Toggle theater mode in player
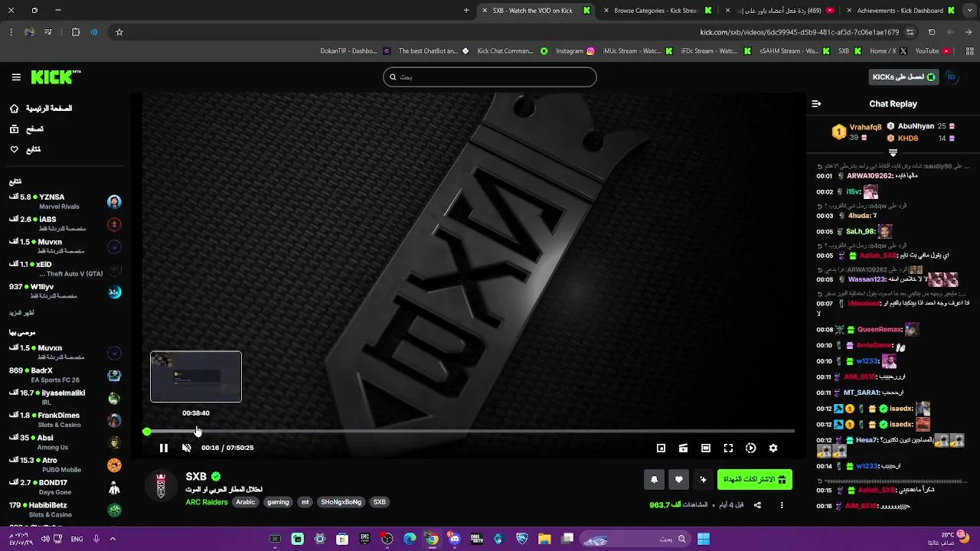 (x=706, y=448)
